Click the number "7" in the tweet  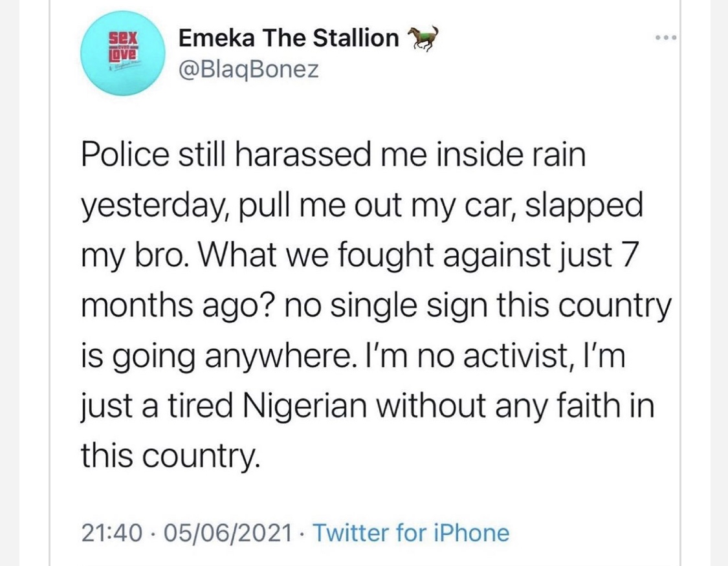pos(622,257)
